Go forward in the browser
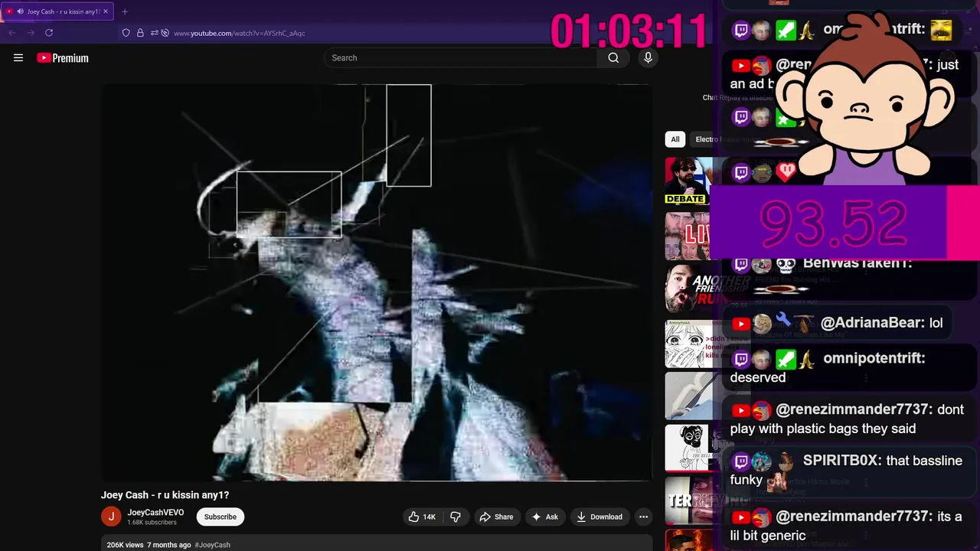The image size is (980, 551). click(31, 33)
